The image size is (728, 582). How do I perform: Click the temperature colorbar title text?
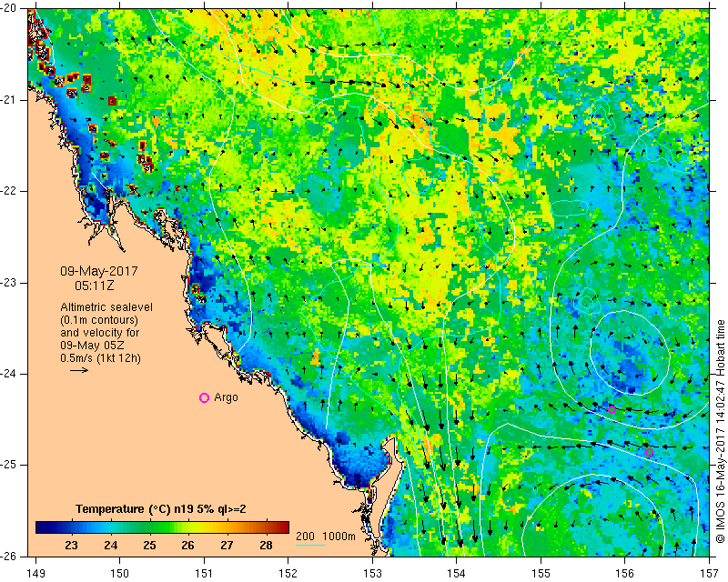point(161,509)
